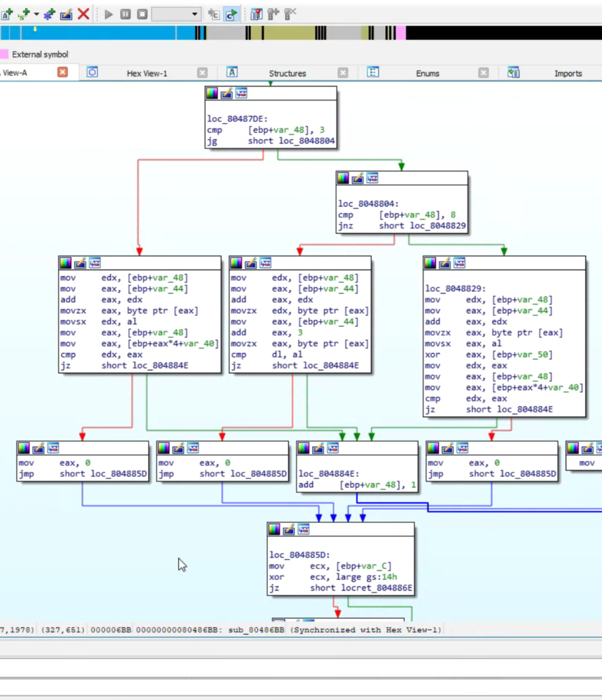Viewport: 602px width, 700px height.
Task: Click the yellow arrow marker in navigation band
Action: [35, 29]
